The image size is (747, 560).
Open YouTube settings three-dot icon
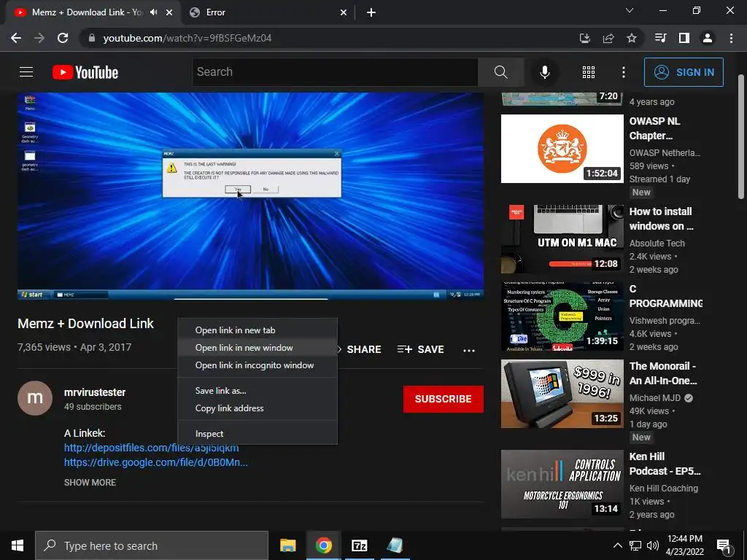(624, 72)
